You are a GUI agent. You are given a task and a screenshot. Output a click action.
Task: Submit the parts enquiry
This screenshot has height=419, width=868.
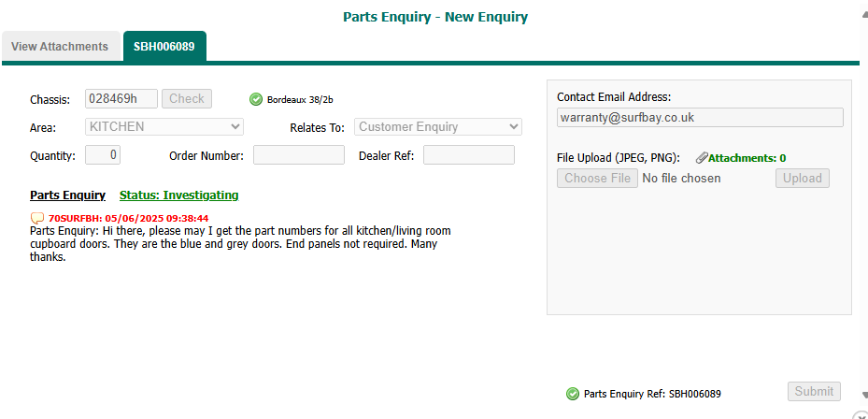point(813,392)
